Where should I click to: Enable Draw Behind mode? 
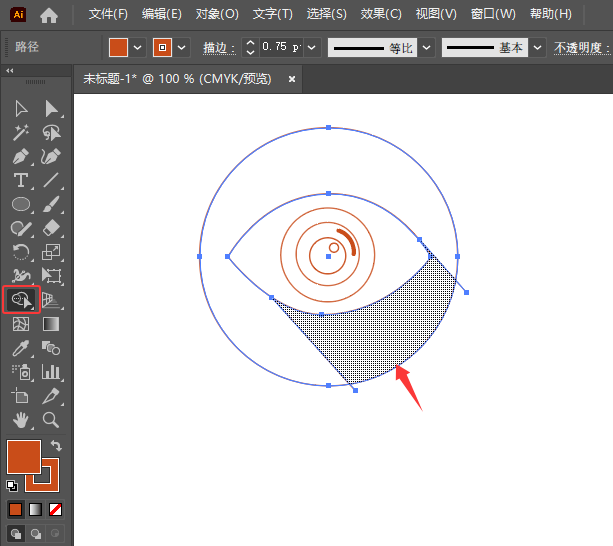[36, 533]
